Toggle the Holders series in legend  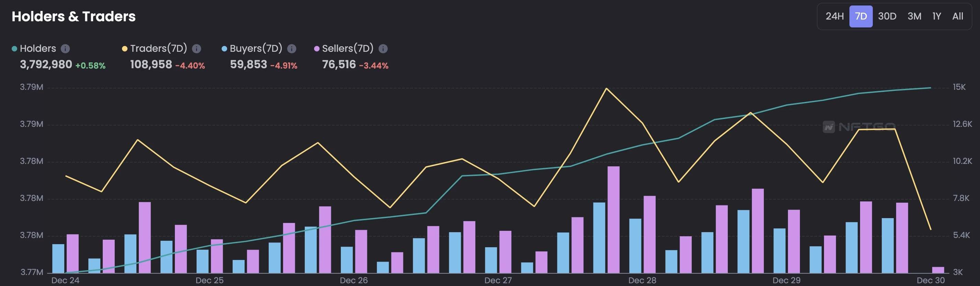point(38,49)
